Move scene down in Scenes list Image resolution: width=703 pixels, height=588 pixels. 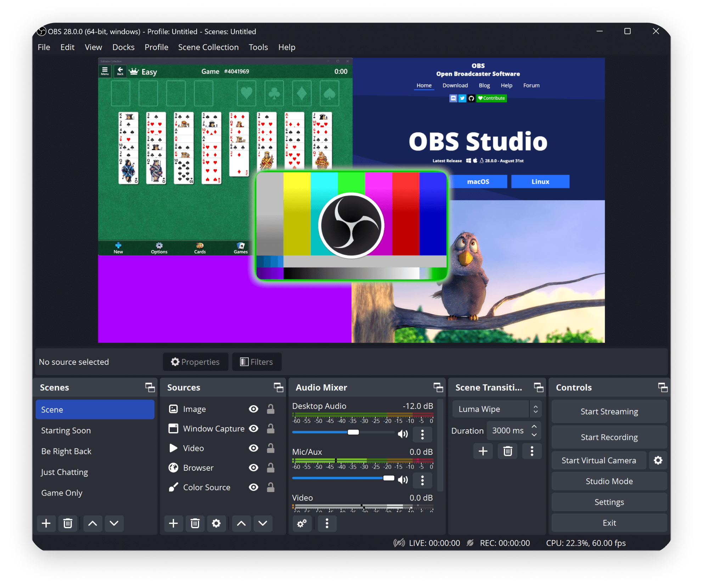[x=114, y=523]
